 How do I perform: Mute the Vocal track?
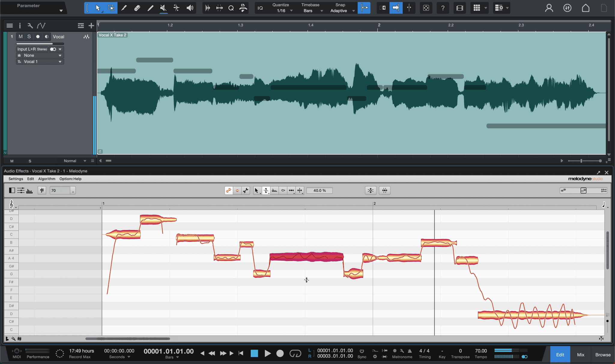(20, 36)
